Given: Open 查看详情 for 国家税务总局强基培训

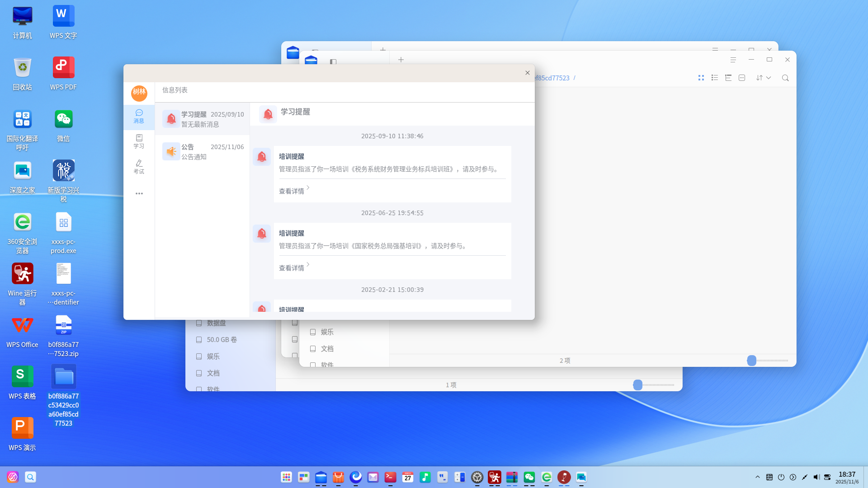Looking at the screenshot, I should pos(294,267).
